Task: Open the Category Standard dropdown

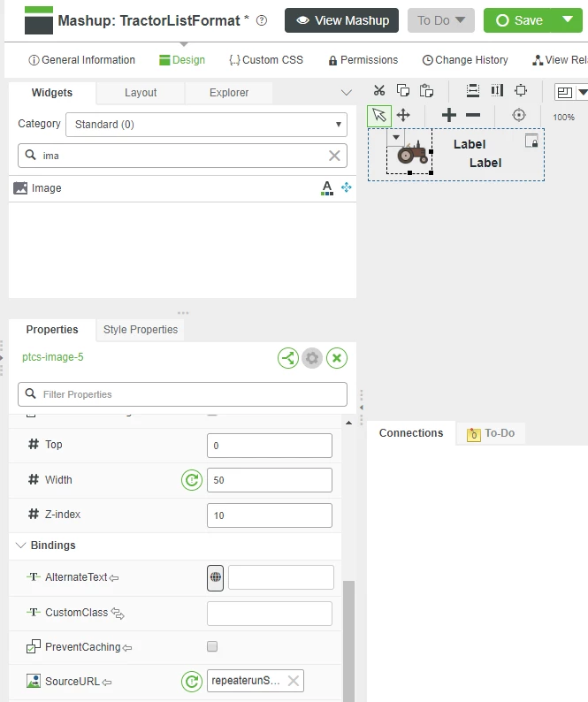Action: 206,125
